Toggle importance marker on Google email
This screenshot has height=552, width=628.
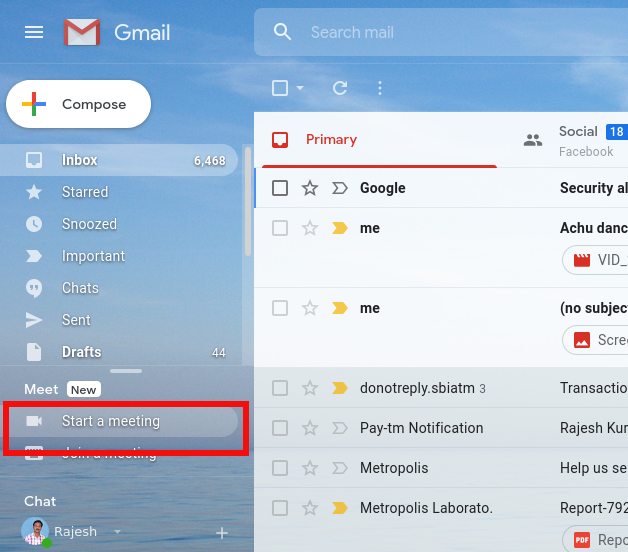(340, 188)
